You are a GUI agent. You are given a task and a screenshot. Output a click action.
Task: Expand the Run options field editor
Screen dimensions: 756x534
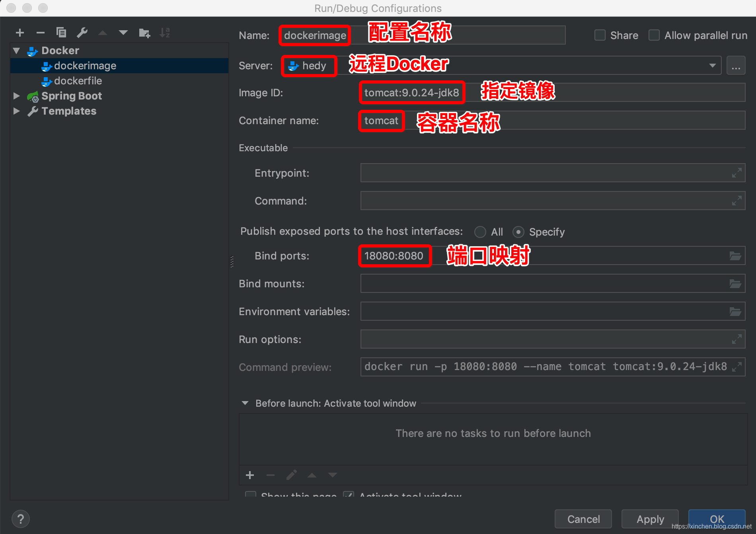point(737,339)
